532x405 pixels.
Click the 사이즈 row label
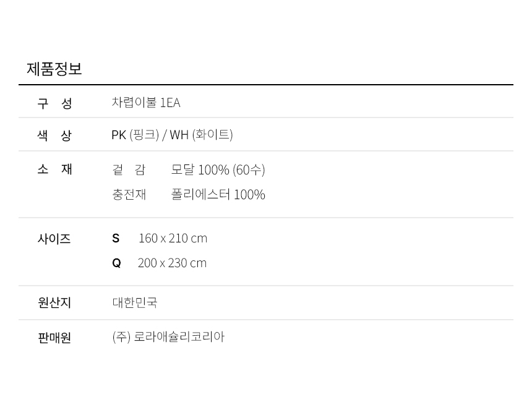(54, 239)
